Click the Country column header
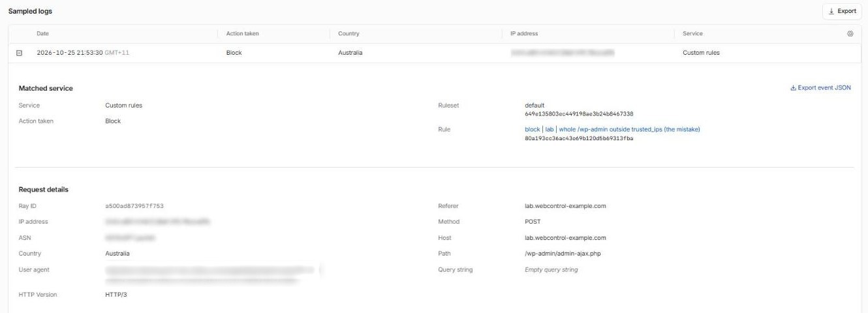The image size is (868, 313). (349, 33)
